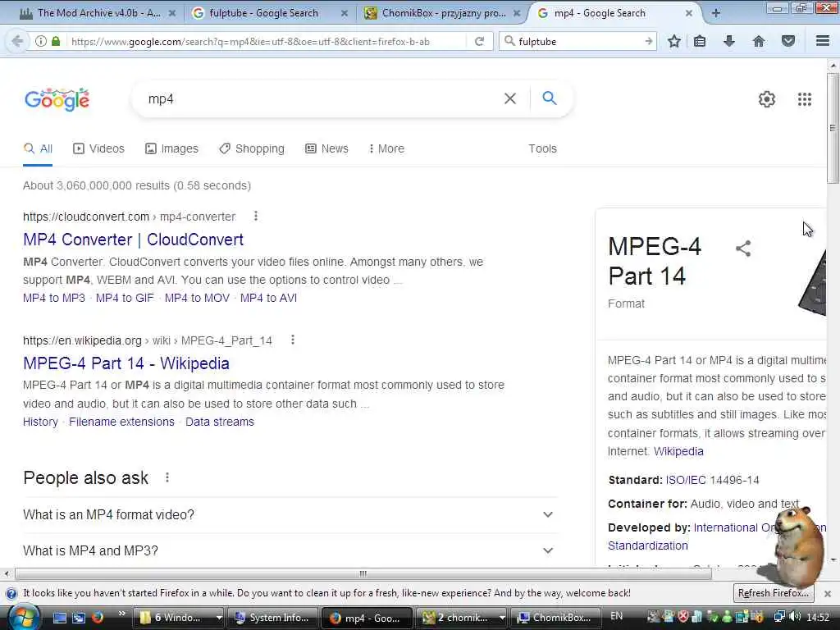Show site information via the info icon
Screen dimensions: 840x630
(x=41, y=41)
